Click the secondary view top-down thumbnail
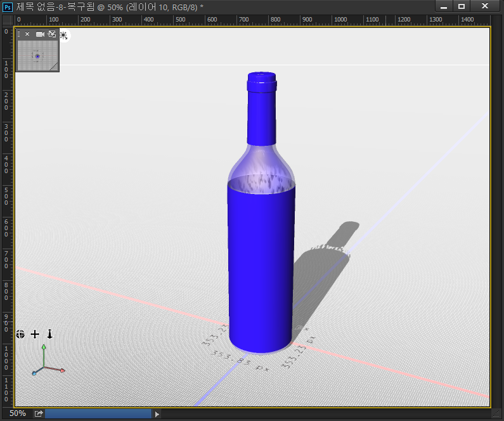504x421 pixels. 37,56
